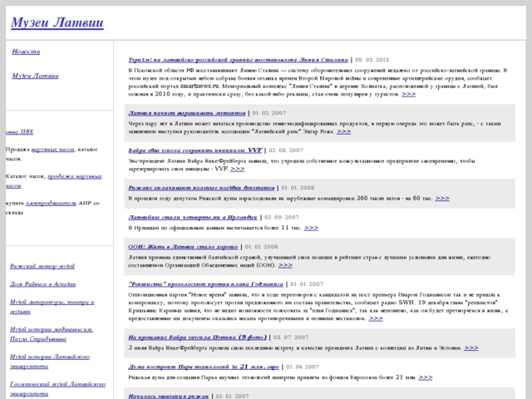Image resolution: width=532 pixels, height=399 pixels.
Task: Open the 'окна ПВХ' ad link
Action: (19, 132)
